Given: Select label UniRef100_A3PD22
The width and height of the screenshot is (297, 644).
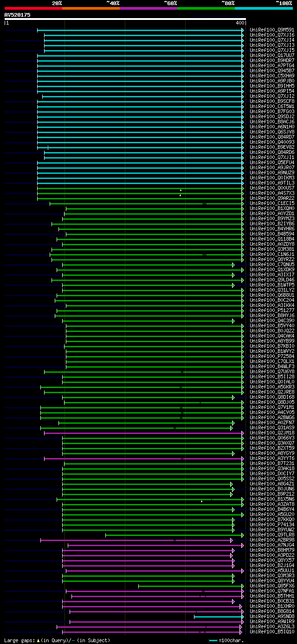Looking at the screenshot, I should click(x=272, y=555).
